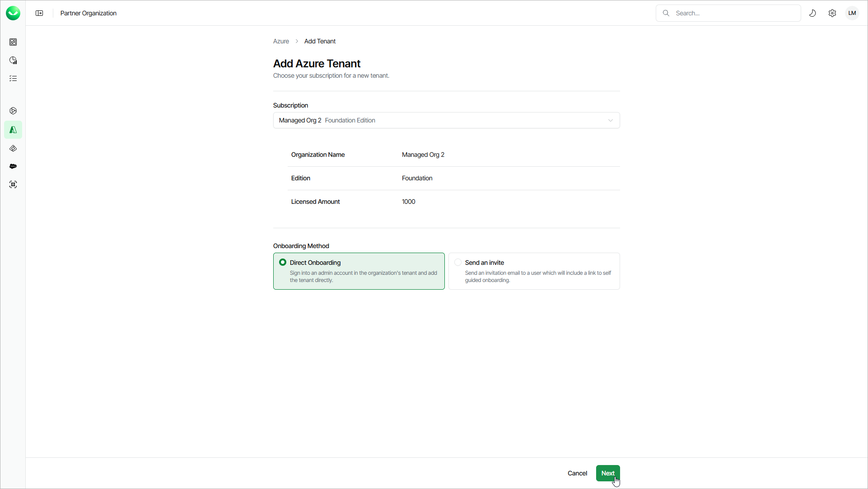Screen dimensions: 868x489
Task: Click the diamond-shaped integration icon below Azure
Action: (13, 148)
